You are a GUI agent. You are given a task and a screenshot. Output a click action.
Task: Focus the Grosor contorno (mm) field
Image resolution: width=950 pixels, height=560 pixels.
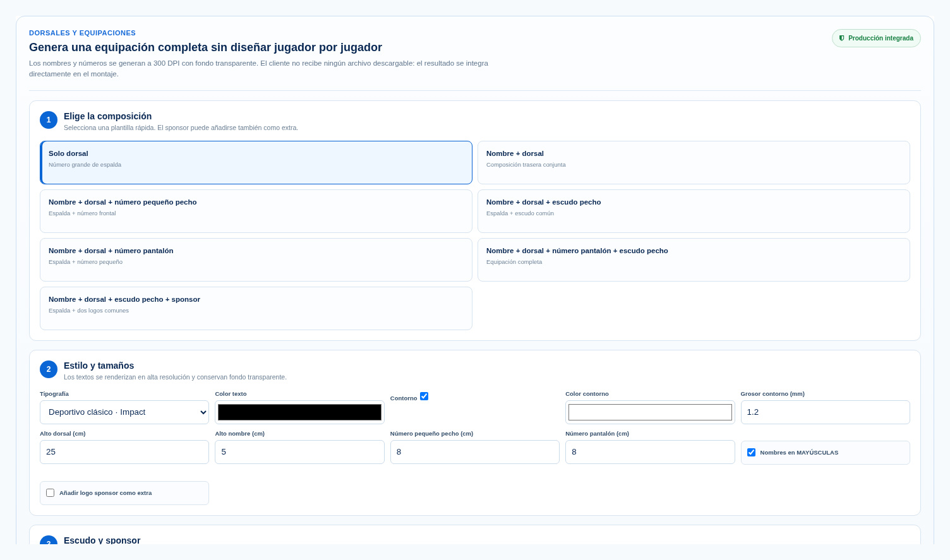[825, 412]
